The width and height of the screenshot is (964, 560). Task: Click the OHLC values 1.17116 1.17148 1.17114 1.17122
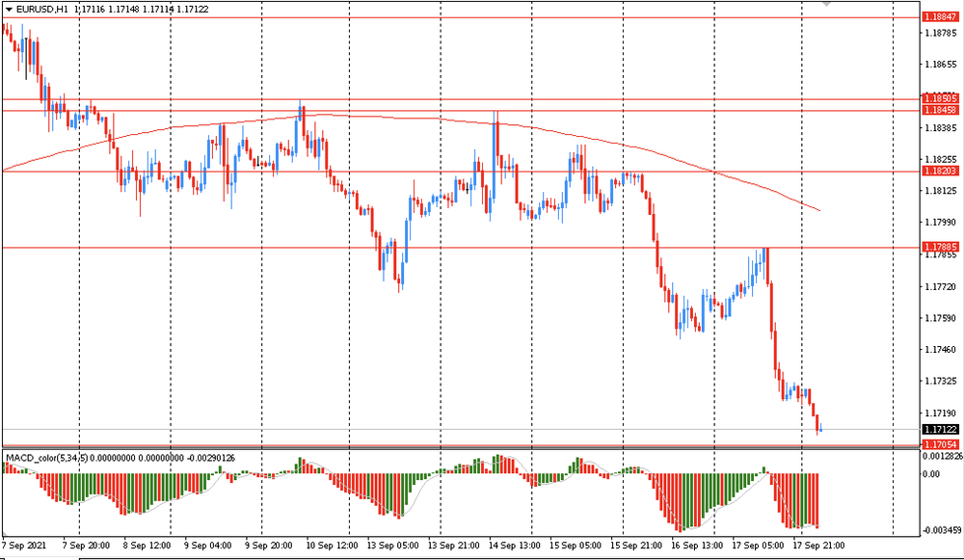[141, 10]
